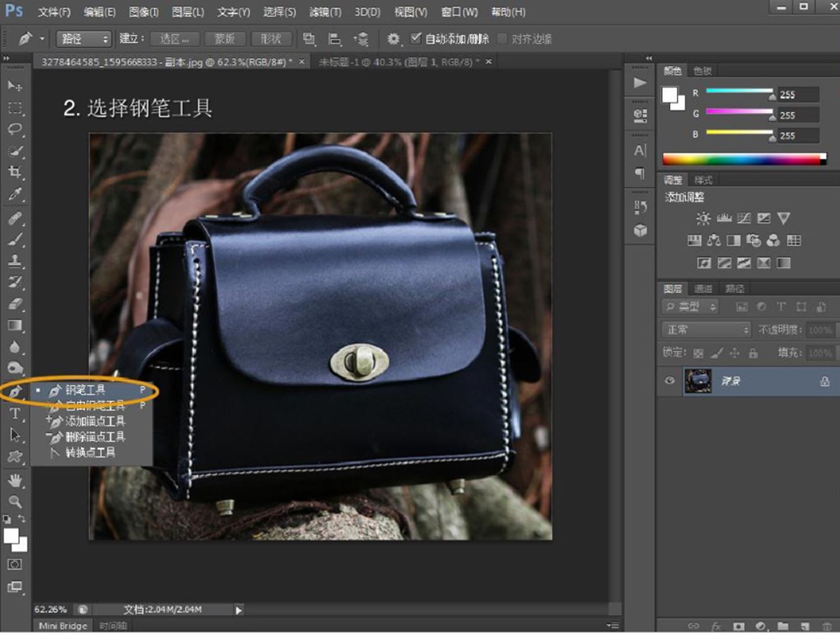The width and height of the screenshot is (840, 633).
Task: Activate the Hand tool
Action: coord(15,480)
